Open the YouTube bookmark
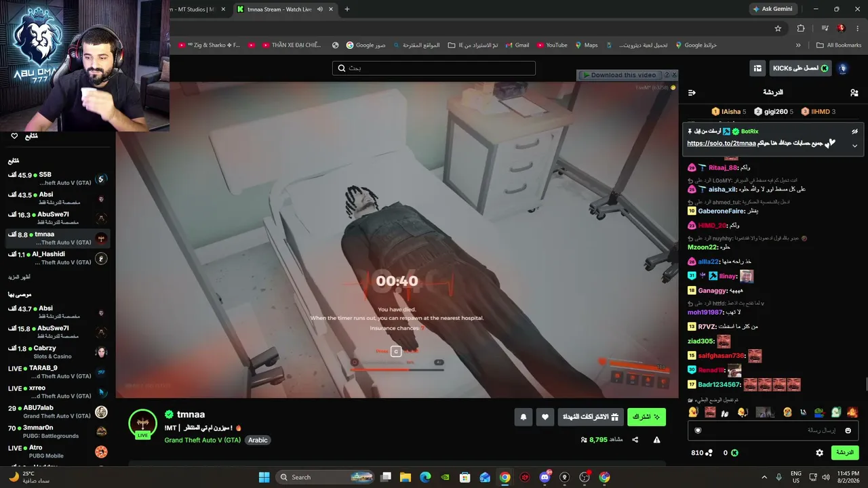 [552, 45]
